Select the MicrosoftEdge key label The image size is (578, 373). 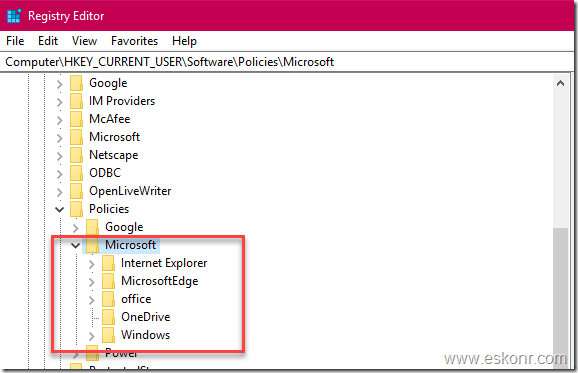160,281
